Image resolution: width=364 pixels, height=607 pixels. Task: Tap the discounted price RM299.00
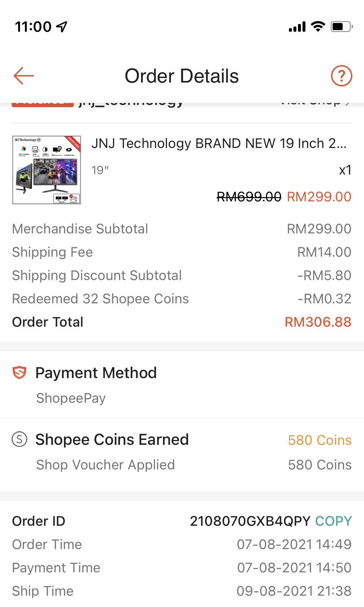click(319, 197)
